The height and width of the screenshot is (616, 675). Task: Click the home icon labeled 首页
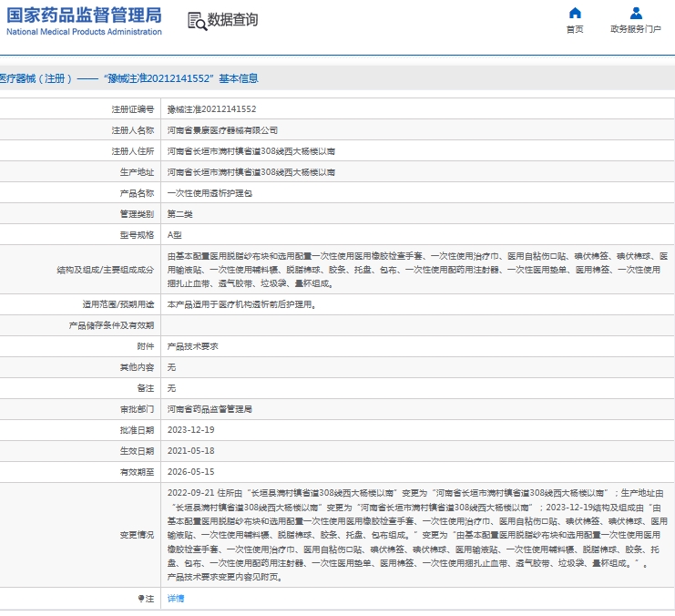click(575, 13)
